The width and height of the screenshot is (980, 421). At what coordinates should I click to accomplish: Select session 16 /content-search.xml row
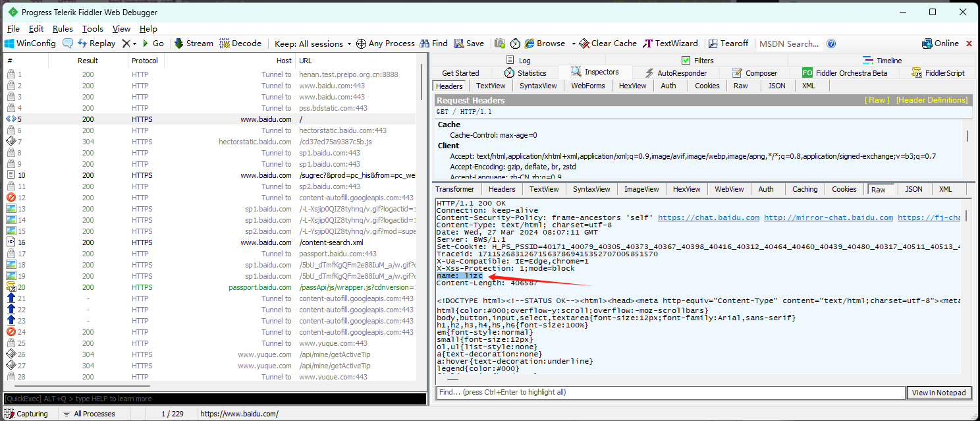coord(210,242)
